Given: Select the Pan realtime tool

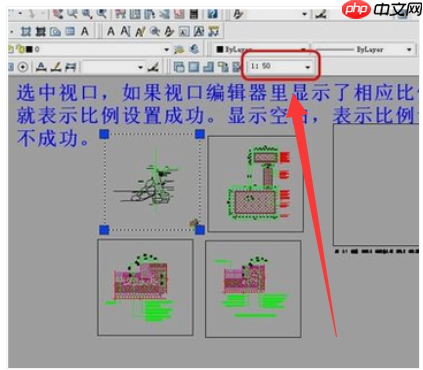Looking at the screenshot, I should (x=58, y=14).
